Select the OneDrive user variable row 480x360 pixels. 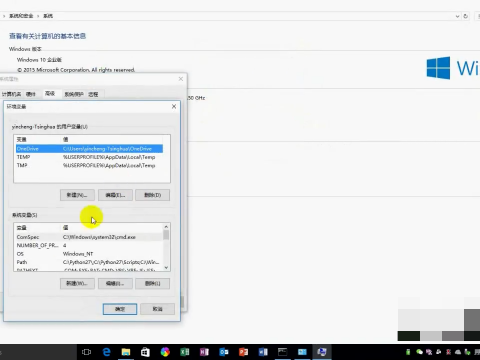89,149
